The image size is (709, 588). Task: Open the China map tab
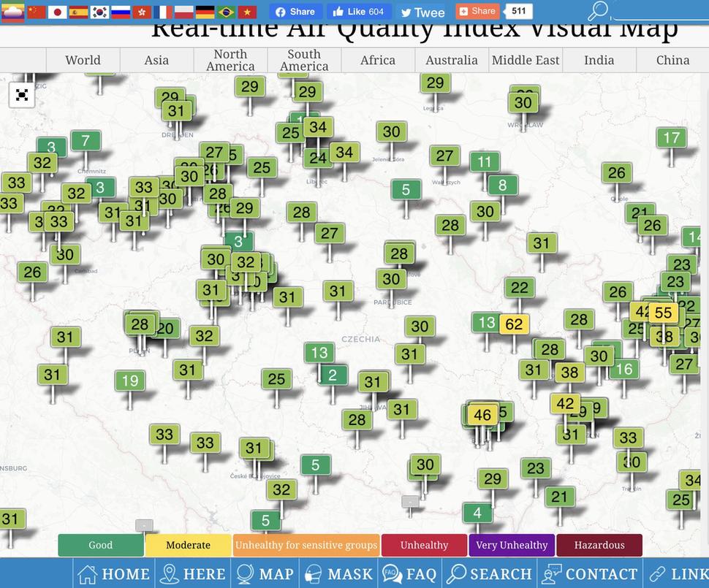673,60
